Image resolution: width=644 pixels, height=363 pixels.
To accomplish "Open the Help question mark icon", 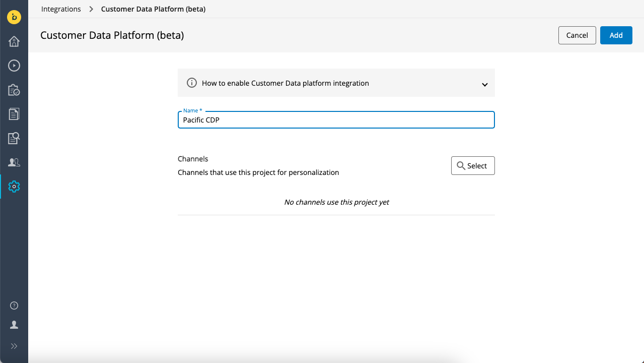I will (14, 306).
